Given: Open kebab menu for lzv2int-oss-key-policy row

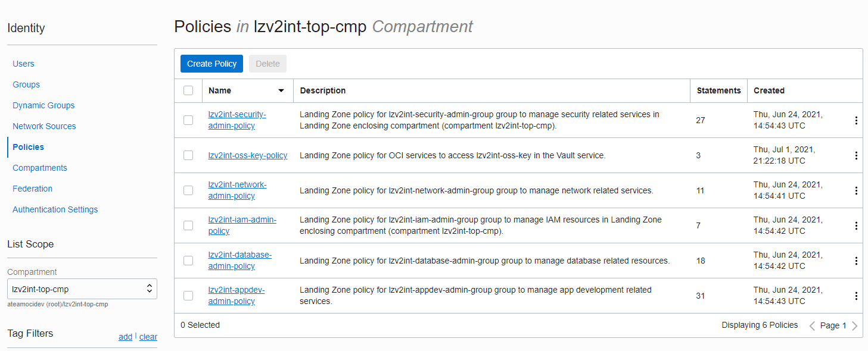Looking at the screenshot, I should 856,155.
